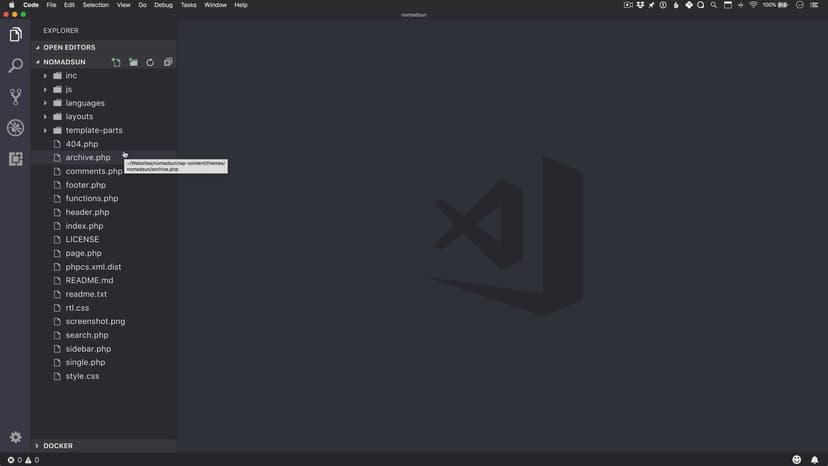Expand the inc folder
Image resolution: width=828 pixels, height=466 pixels.
pos(71,76)
